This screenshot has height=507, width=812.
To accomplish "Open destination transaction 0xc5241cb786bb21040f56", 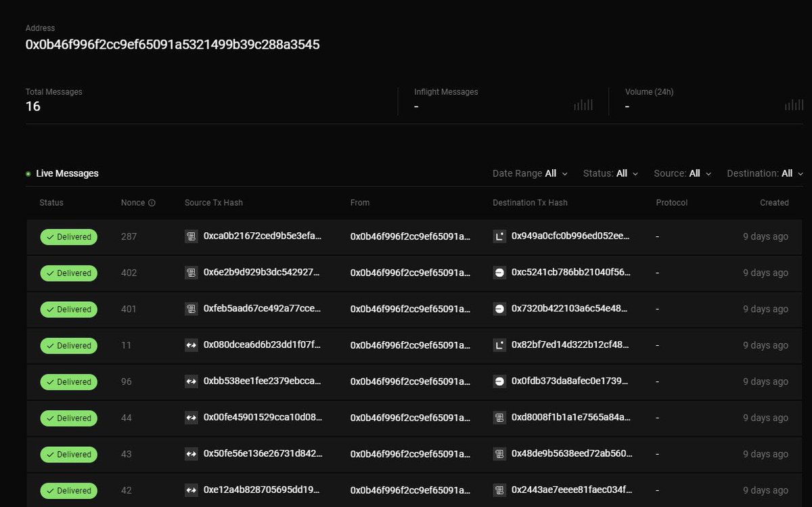I will point(571,273).
